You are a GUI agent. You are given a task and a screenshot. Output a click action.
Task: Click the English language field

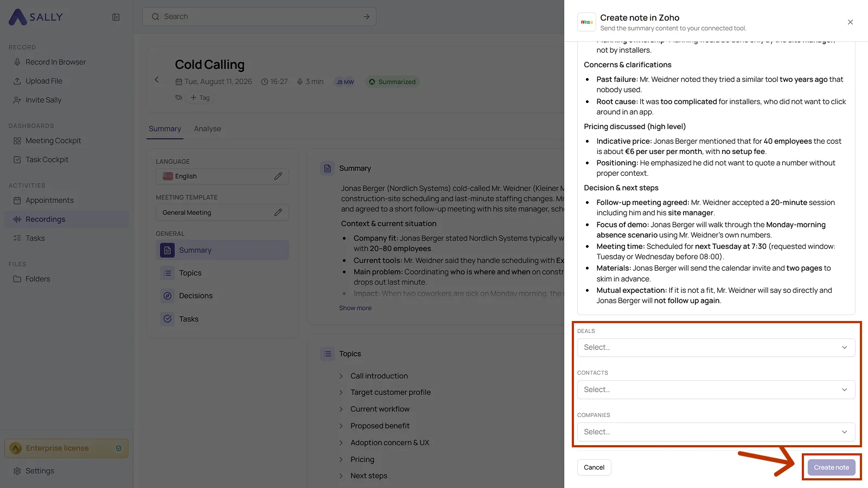222,176
